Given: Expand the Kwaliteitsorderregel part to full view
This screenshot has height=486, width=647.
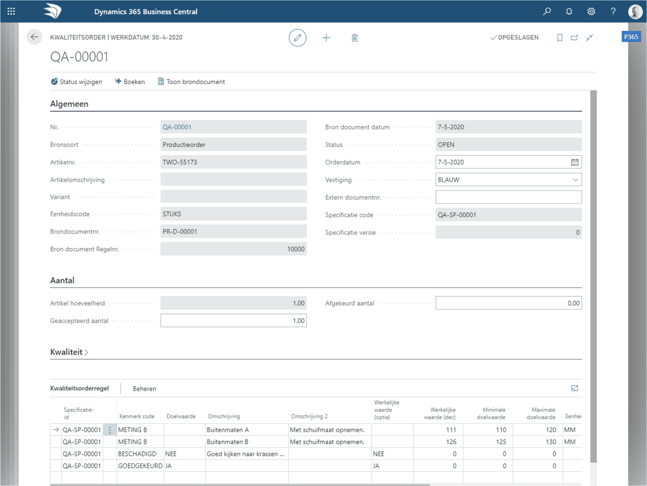Looking at the screenshot, I should (x=574, y=388).
